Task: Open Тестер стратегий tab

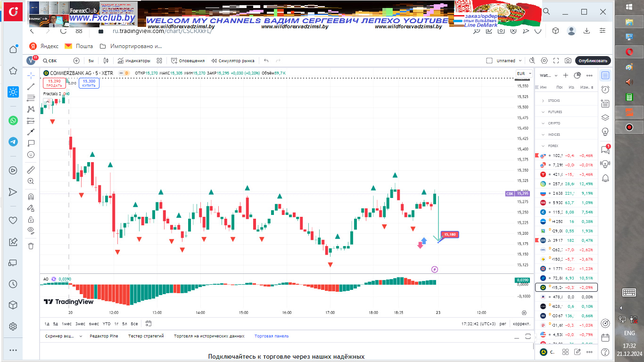Action: (146, 336)
